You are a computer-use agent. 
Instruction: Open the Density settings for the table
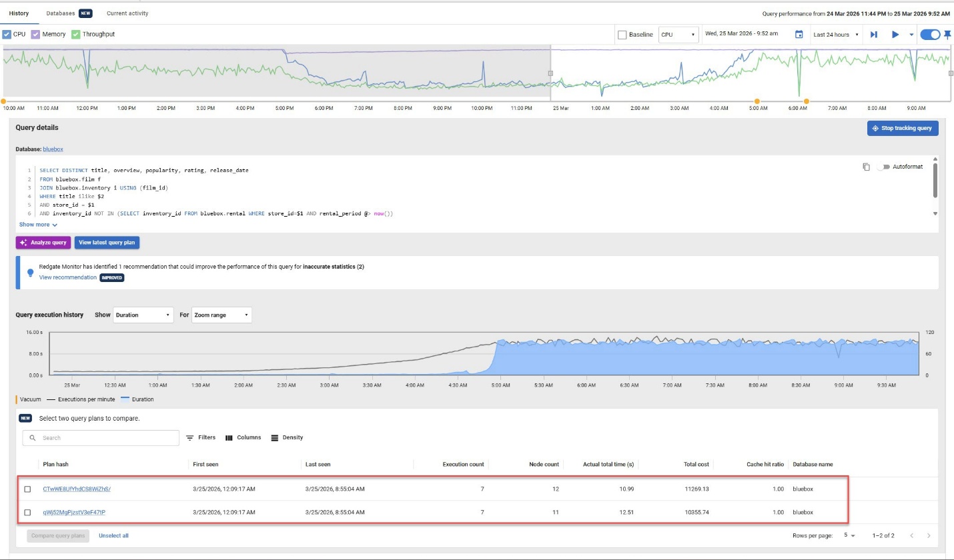coord(287,437)
